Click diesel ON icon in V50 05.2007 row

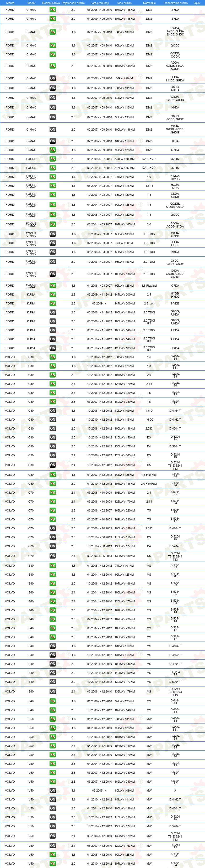(53, 846)
